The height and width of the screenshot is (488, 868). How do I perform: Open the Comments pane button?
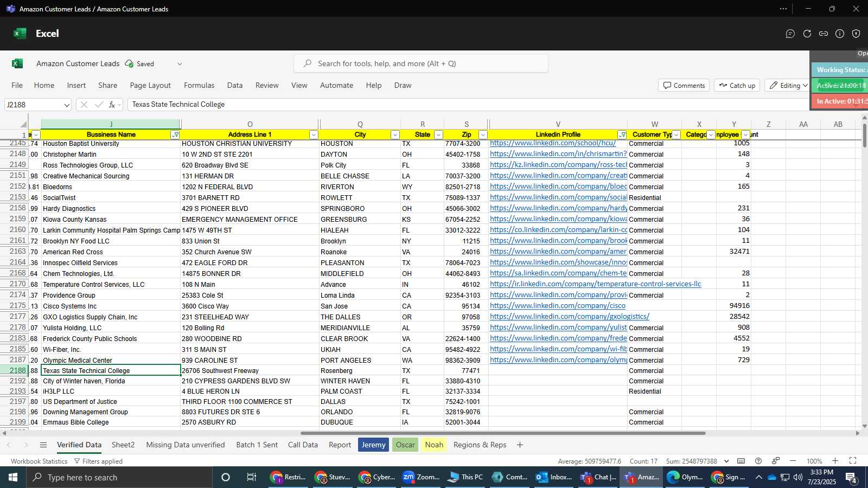coord(684,86)
